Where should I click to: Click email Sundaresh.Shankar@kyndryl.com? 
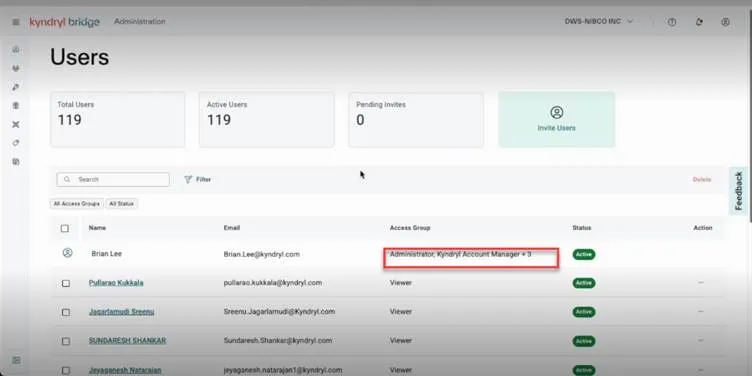[278, 341]
